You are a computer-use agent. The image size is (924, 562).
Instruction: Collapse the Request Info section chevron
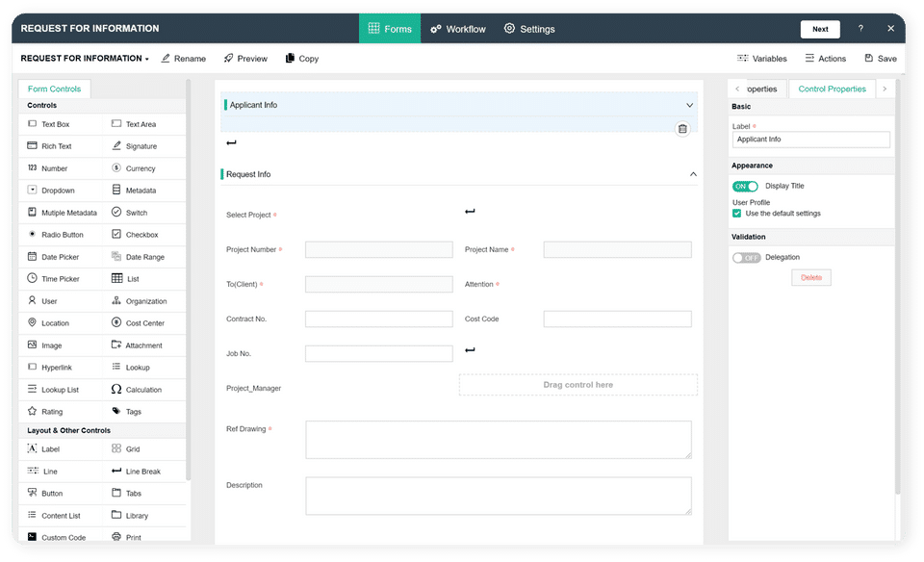(x=693, y=174)
